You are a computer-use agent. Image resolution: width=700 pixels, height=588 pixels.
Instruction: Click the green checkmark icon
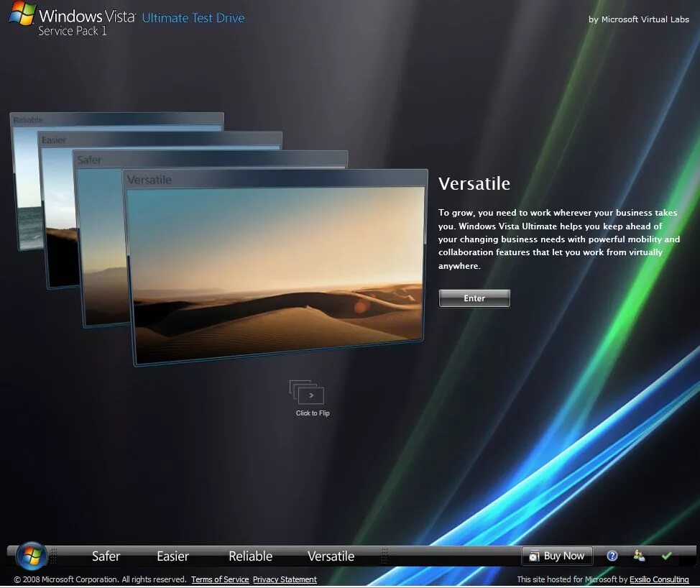click(x=666, y=556)
